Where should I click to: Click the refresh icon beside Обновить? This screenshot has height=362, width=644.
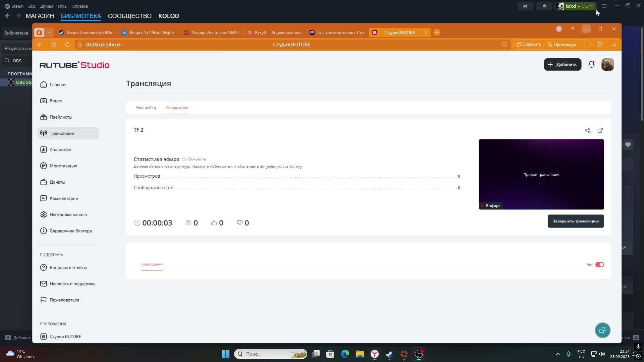[184, 159]
